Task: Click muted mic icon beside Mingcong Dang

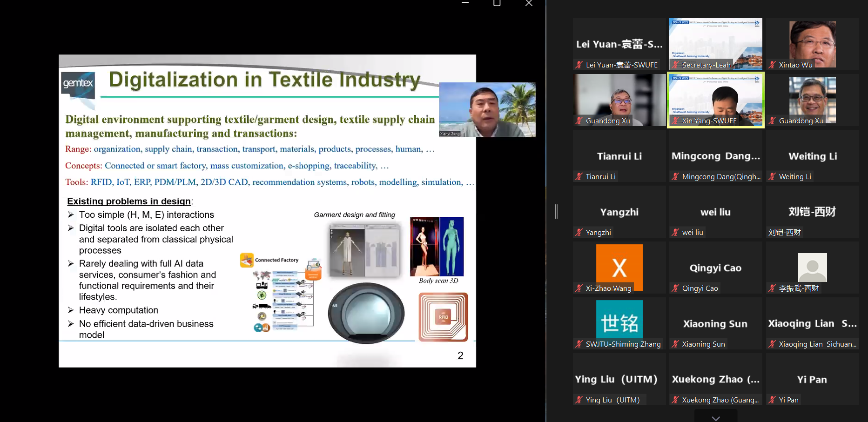Action: (675, 177)
